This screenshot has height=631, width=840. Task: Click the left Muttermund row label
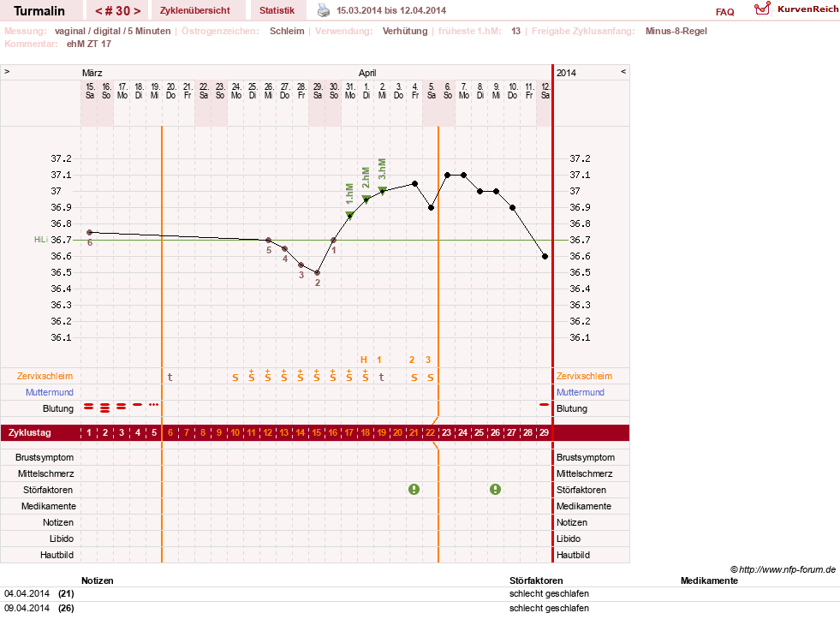(x=50, y=392)
